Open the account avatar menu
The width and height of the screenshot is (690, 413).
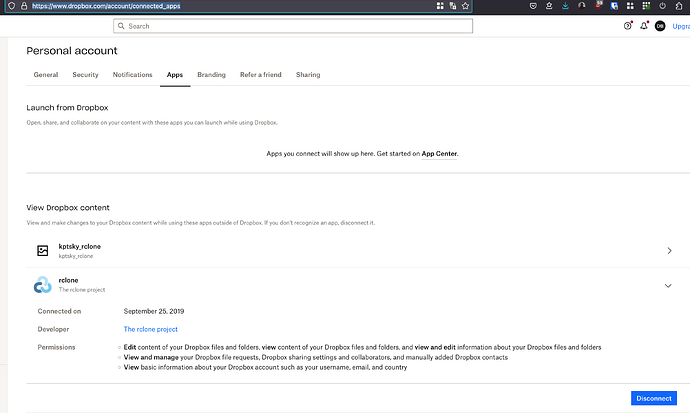point(660,26)
